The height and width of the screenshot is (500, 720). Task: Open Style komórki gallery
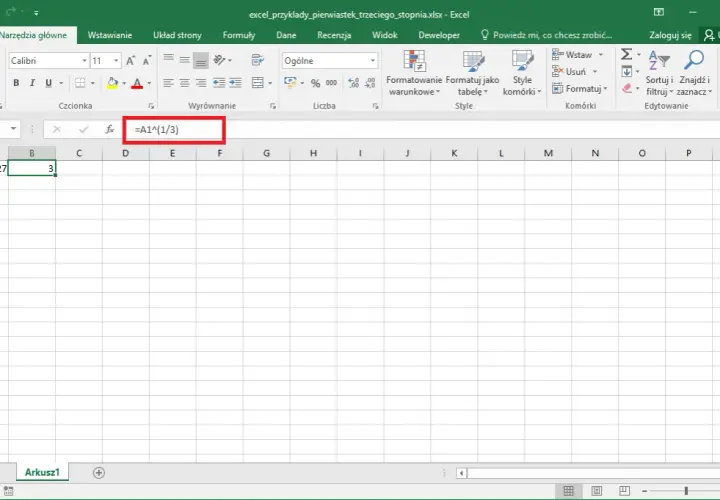coord(522,73)
